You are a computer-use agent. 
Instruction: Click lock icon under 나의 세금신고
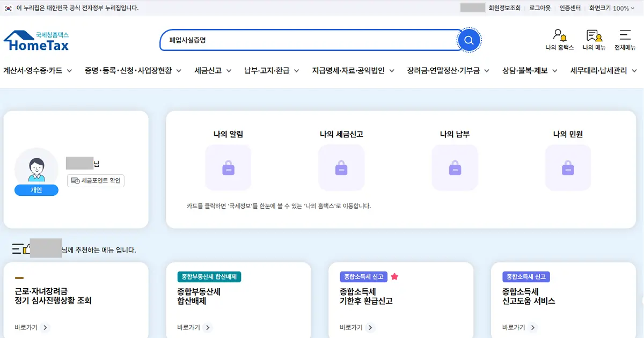pos(341,168)
